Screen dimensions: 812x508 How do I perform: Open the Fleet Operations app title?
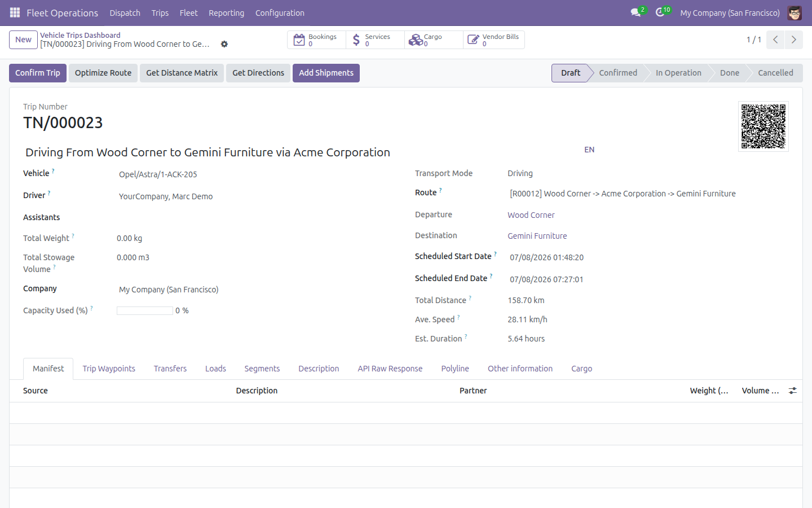[62, 12]
